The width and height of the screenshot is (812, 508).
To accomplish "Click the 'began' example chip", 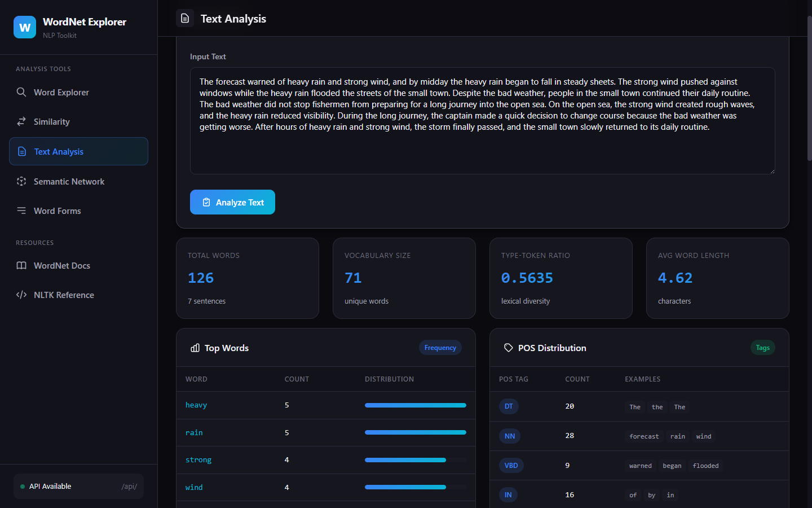I will coord(672,466).
